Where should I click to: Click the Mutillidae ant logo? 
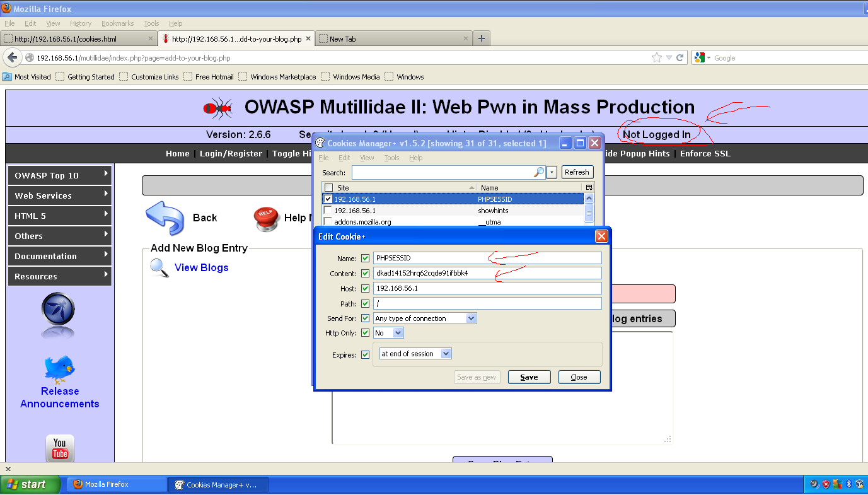point(218,108)
